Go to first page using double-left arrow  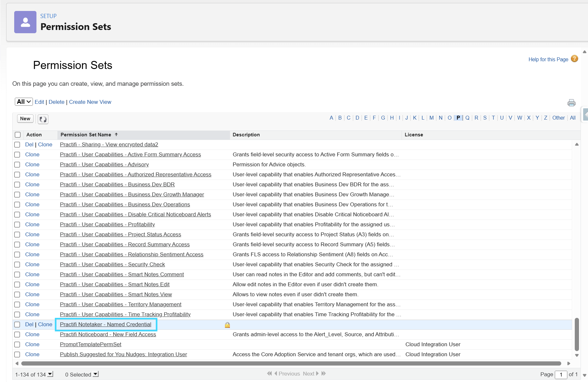click(269, 373)
